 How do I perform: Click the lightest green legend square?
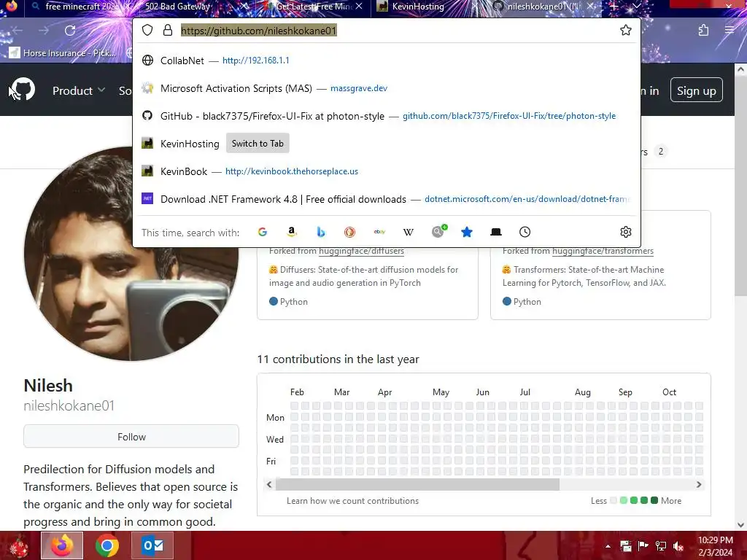click(x=624, y=500)
